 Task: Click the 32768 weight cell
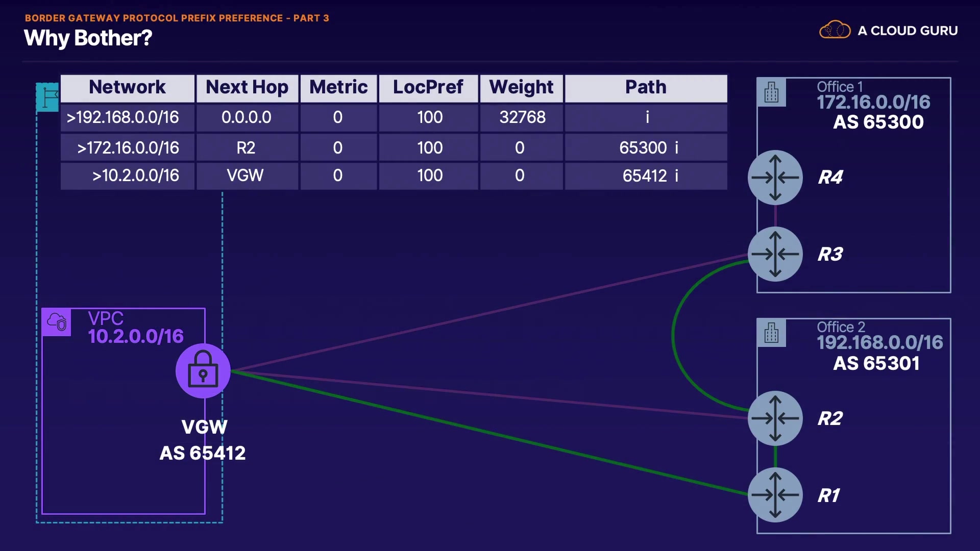pyautogui.click(x=522, y=118)
